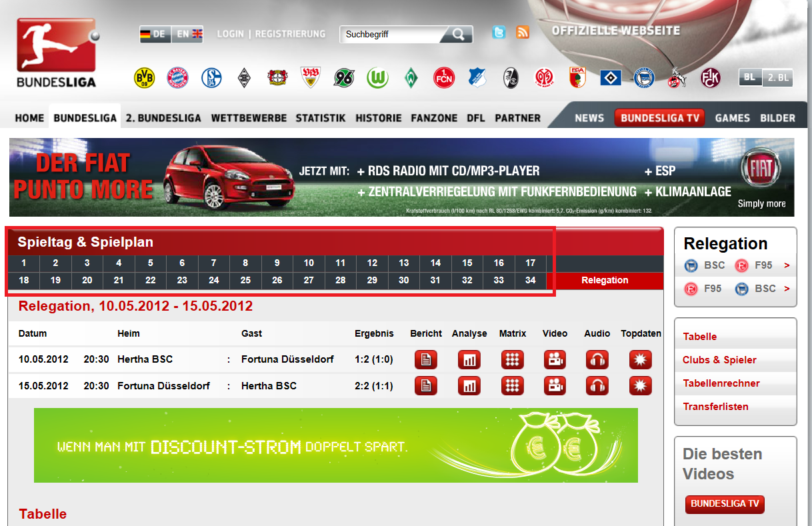The height and width of the screenshot is (526, 812).
Task: Select matchday 34 in Spieltag grid
Action: pos(531,281)
